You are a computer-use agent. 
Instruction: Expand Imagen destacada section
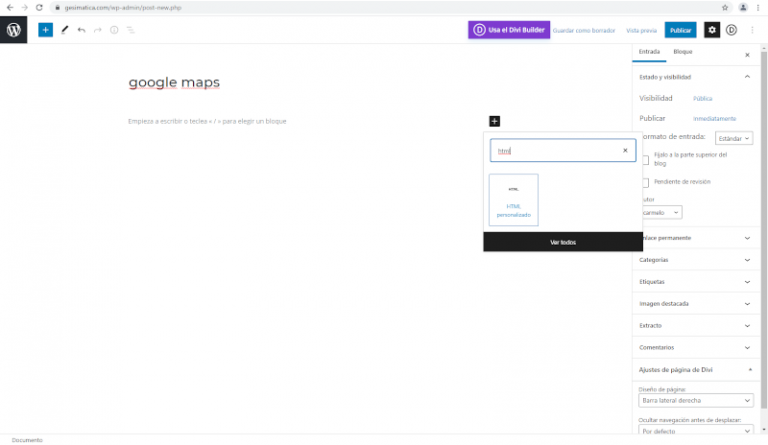[x=695, y=304]
